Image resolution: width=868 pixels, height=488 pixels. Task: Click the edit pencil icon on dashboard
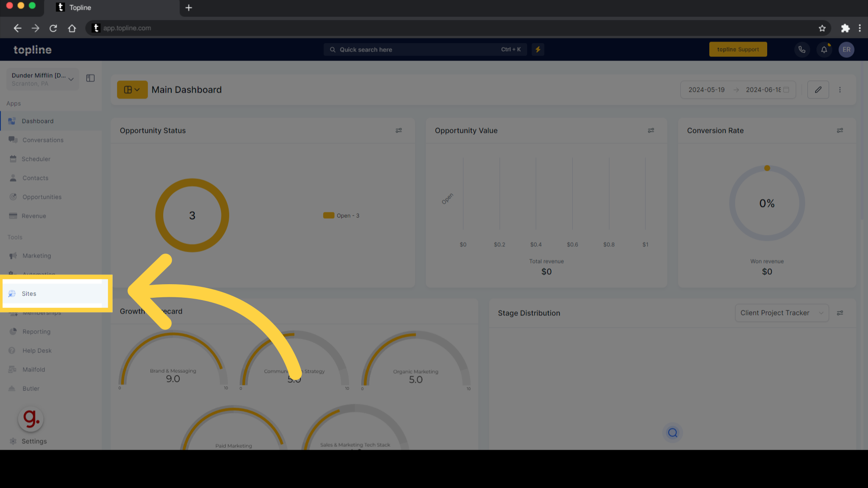[819, 89]
